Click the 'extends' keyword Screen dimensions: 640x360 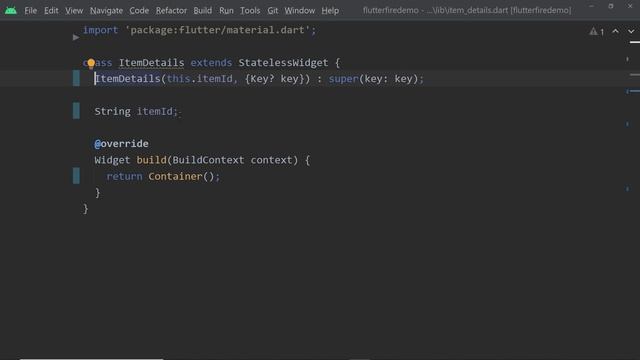click(211, 63)
